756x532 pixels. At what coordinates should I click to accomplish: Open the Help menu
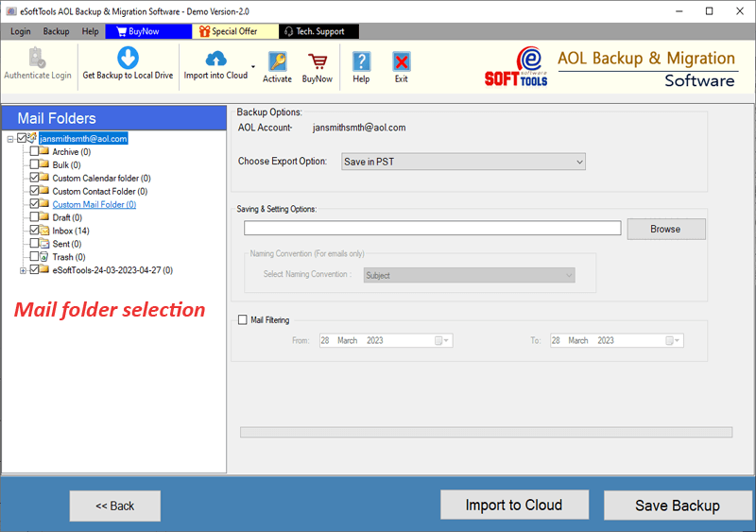point(90,31)
